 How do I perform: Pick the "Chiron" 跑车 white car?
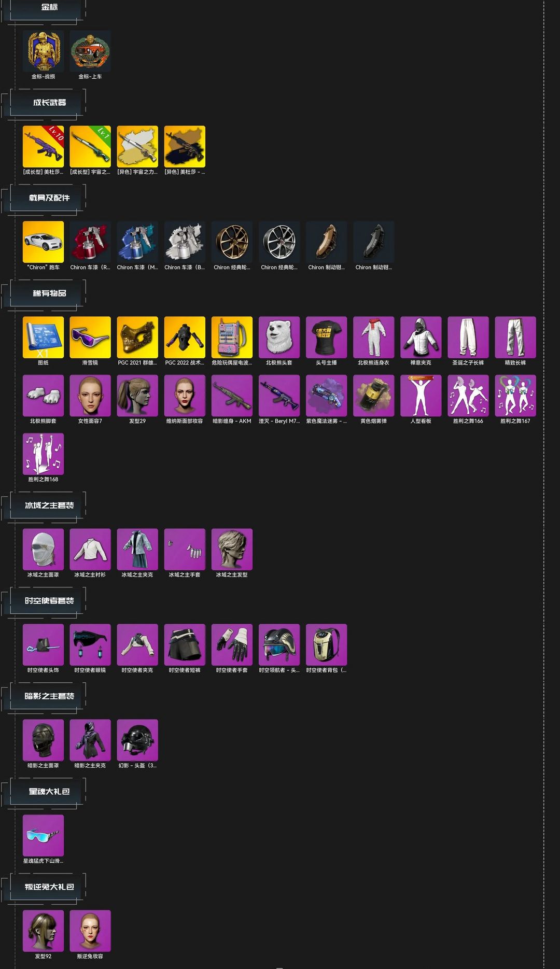pyautogui.click(x=43, y=242)
